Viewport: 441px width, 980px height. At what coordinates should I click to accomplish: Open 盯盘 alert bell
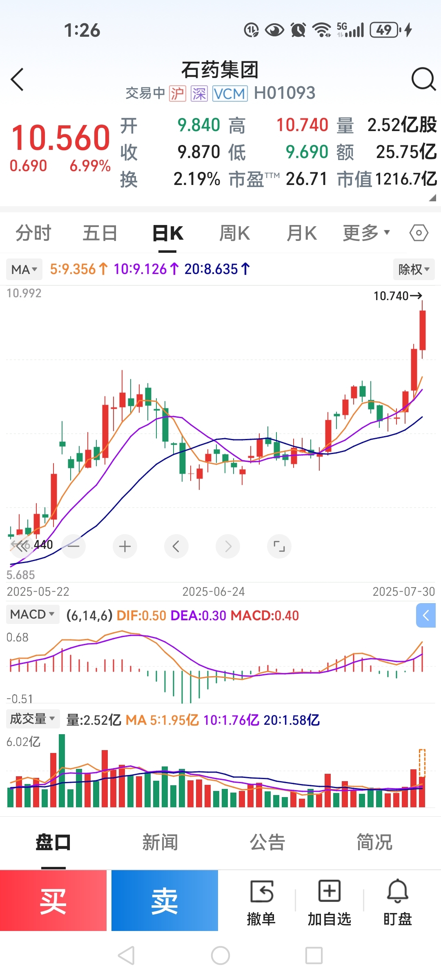click(x=397, y=903)
